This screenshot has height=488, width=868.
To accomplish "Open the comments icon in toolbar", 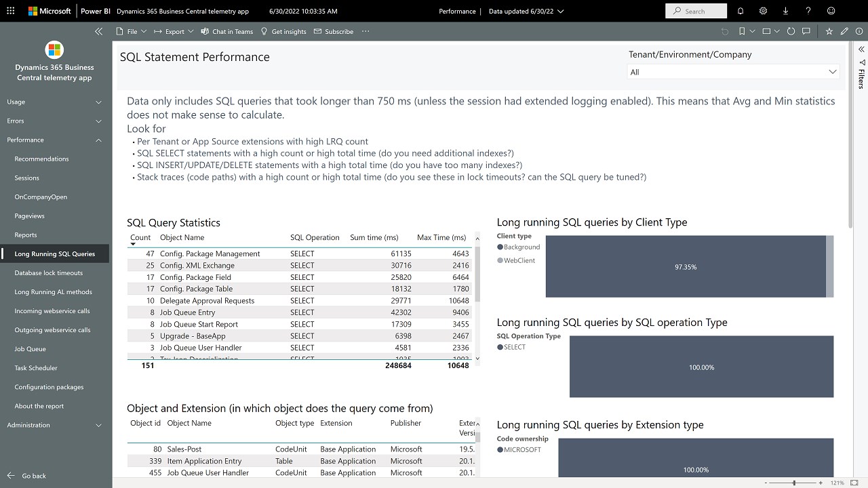I will [x=806, y=31].
